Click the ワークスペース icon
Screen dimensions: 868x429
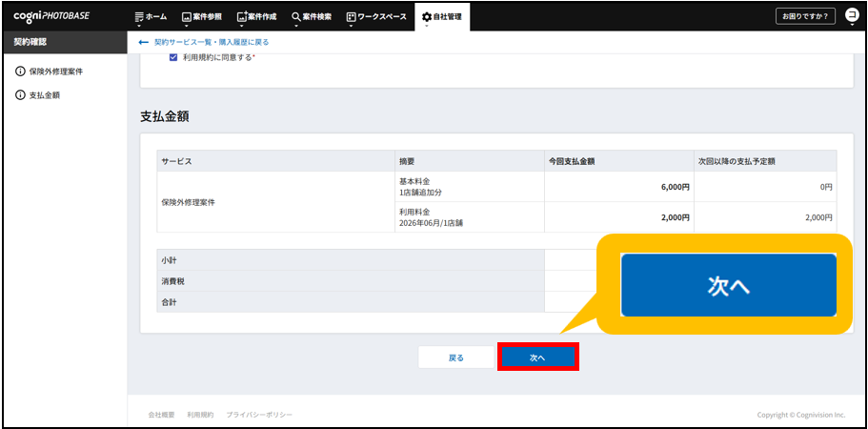[351, 17]
